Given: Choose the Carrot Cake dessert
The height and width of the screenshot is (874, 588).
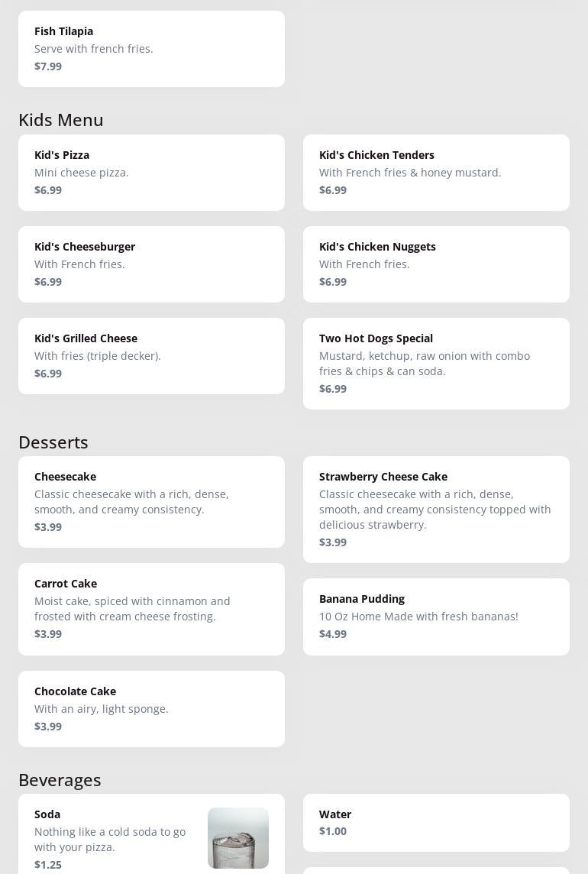Looking at the screenshot, I should point(151,608).
